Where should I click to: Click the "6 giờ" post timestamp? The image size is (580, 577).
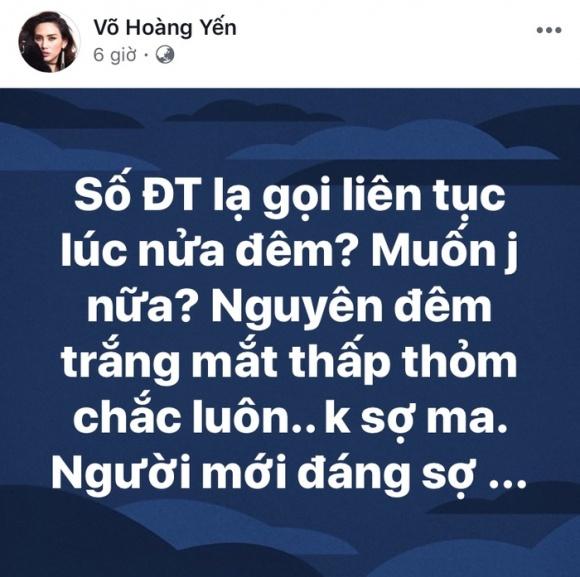click(115, 55)
